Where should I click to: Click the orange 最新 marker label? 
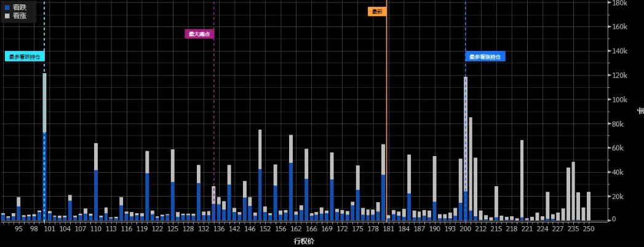[376, 12]
